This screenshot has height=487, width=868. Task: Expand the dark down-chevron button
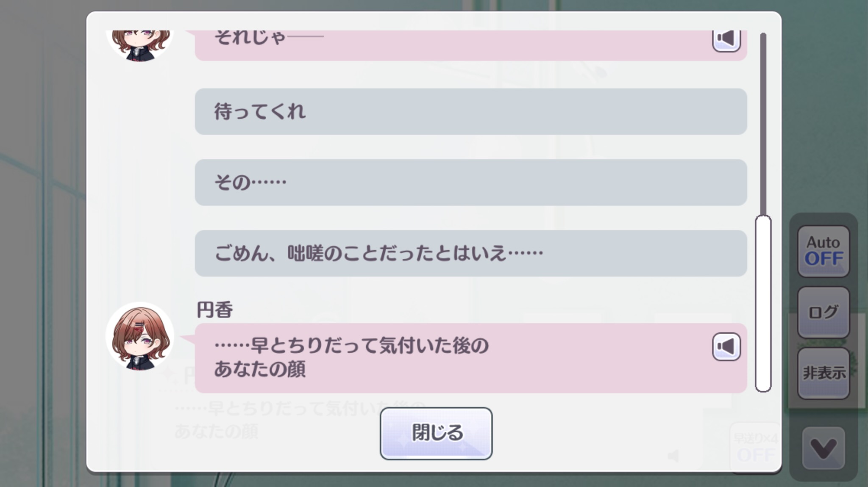823,448
